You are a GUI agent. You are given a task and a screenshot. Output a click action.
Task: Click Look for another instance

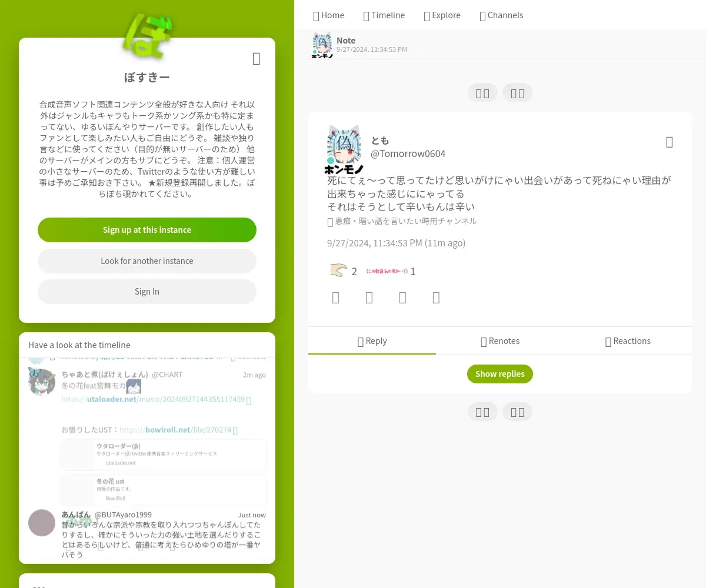147,261
